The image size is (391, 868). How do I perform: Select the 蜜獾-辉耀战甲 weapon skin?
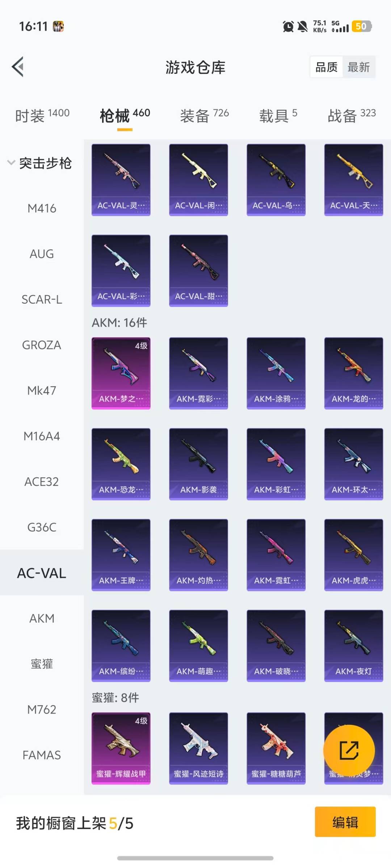[121, 748]
